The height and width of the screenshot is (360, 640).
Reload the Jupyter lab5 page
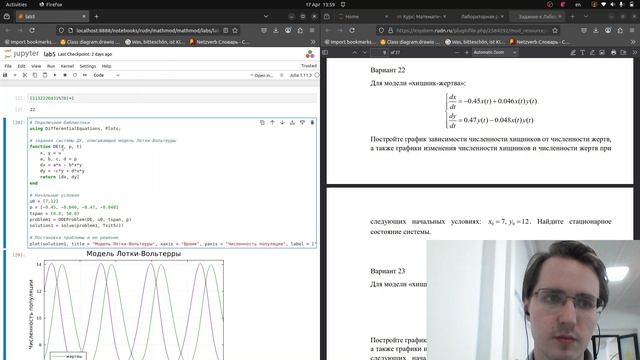point(32,30)
